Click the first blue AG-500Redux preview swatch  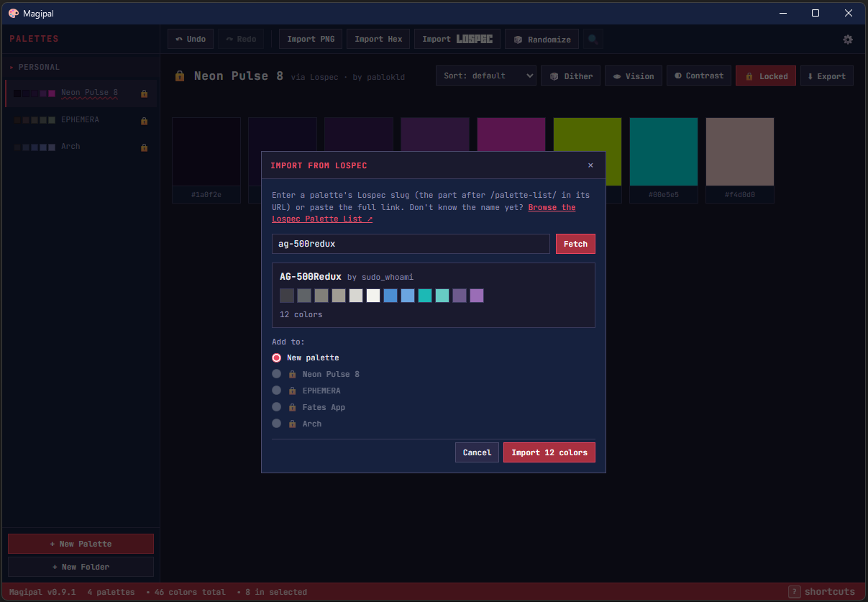[x=390, y=296]
